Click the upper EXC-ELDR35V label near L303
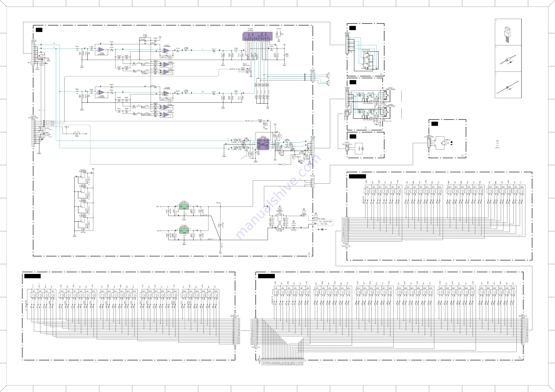Image resolution: width=555 pixels, height=392 pixels. [368, 103]
